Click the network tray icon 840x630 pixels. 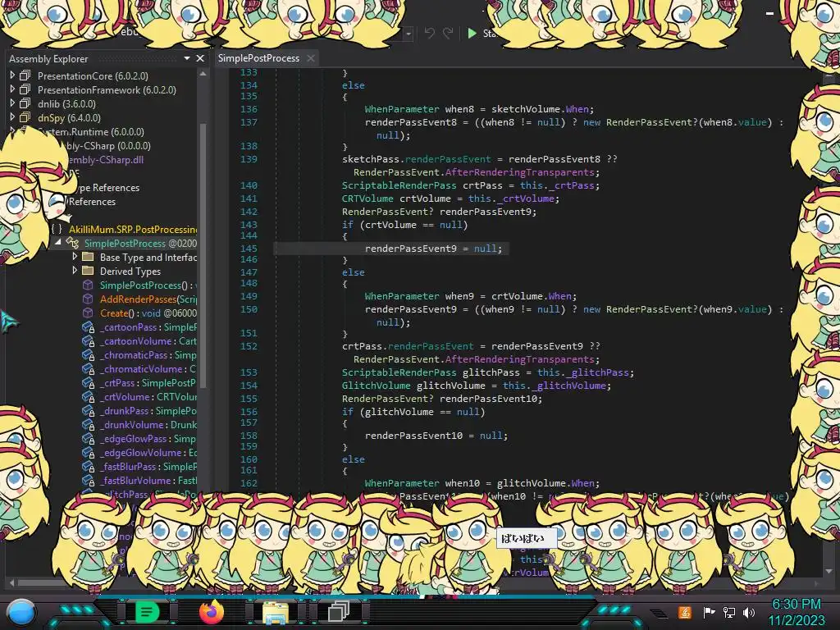[x=728, y=612]
